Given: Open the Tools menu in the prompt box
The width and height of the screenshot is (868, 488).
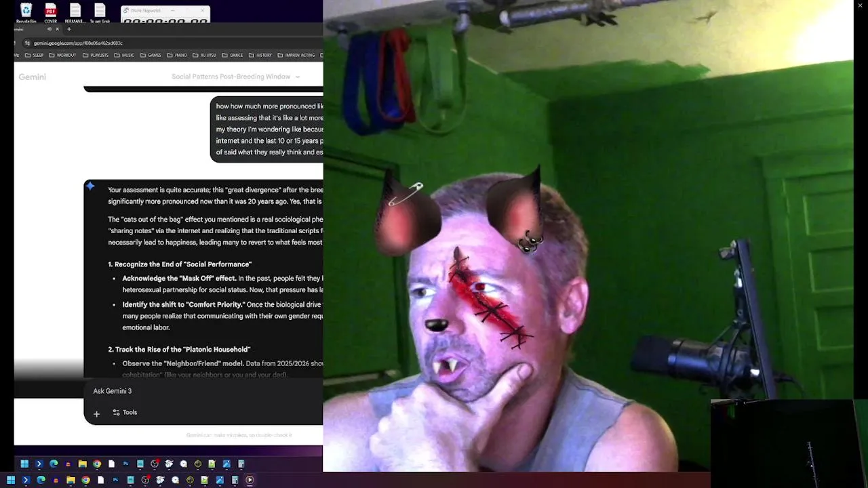Looking at the screenshot, I should pyautogui.click(x=125, y=412).
